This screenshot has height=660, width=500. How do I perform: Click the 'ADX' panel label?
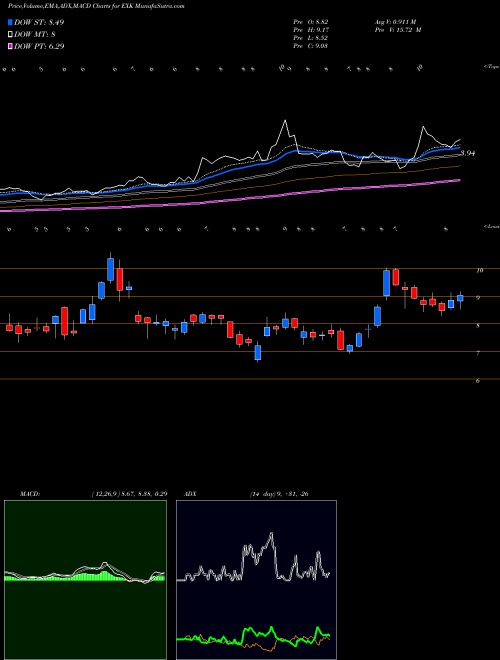pyautogui.click(x=191, y=494)
